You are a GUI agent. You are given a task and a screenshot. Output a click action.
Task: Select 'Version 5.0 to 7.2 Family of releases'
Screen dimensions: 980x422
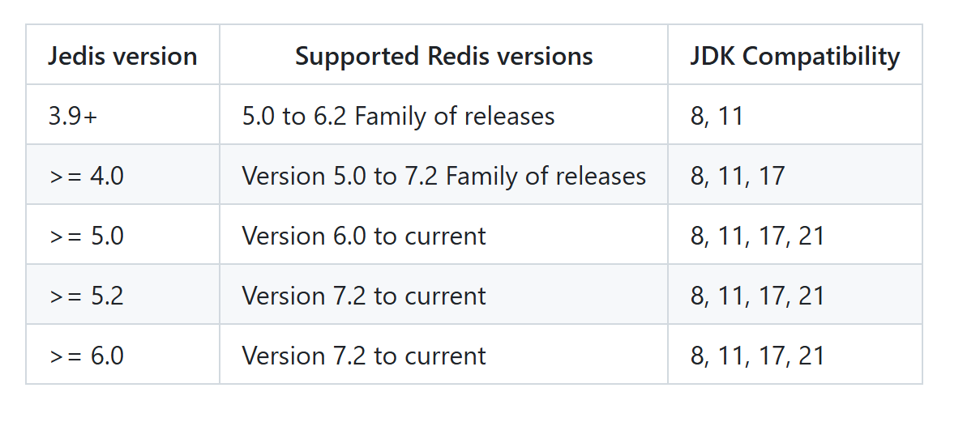(x=443, y=176)
